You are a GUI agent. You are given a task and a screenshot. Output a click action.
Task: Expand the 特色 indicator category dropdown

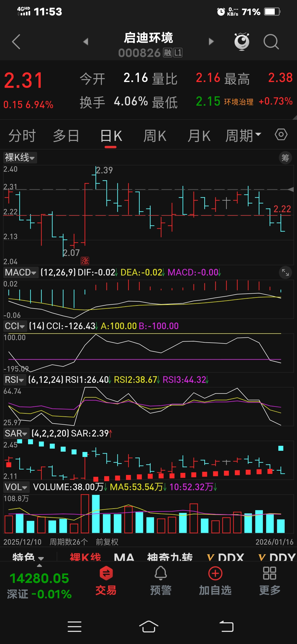pos(28,557)
